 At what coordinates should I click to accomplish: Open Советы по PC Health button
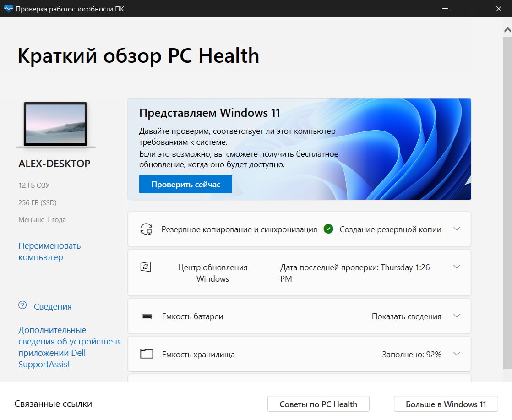(318, 404)
